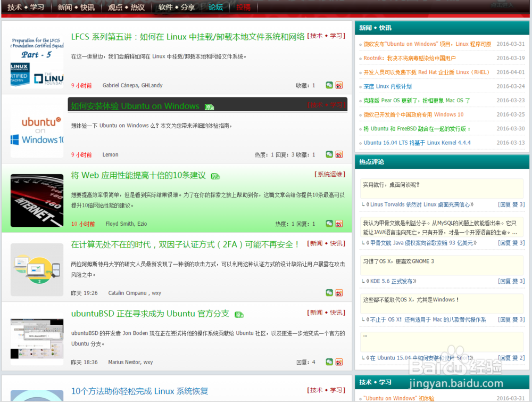The width and height of the screenshot is (532, 402).
Task: Open news Rootnik: 我决不将病毒感染给中国用户
Action: (x=410, y=58)
